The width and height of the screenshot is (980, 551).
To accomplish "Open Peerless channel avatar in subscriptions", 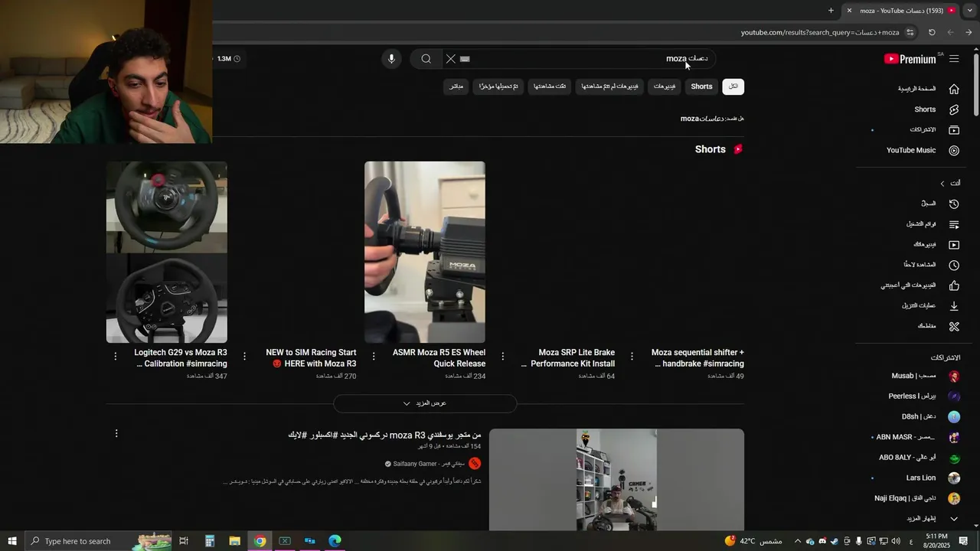I will [x=954, y=396].
